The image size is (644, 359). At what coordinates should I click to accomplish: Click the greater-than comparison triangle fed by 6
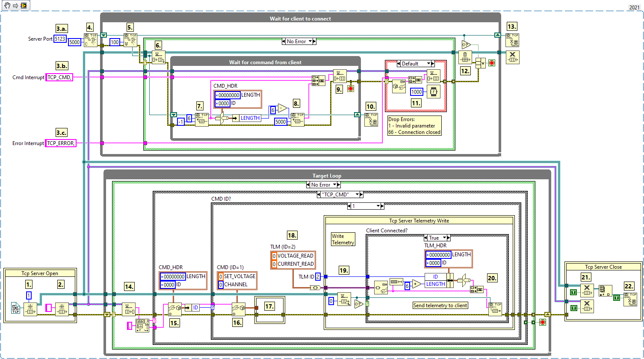[x=283, y=108]
